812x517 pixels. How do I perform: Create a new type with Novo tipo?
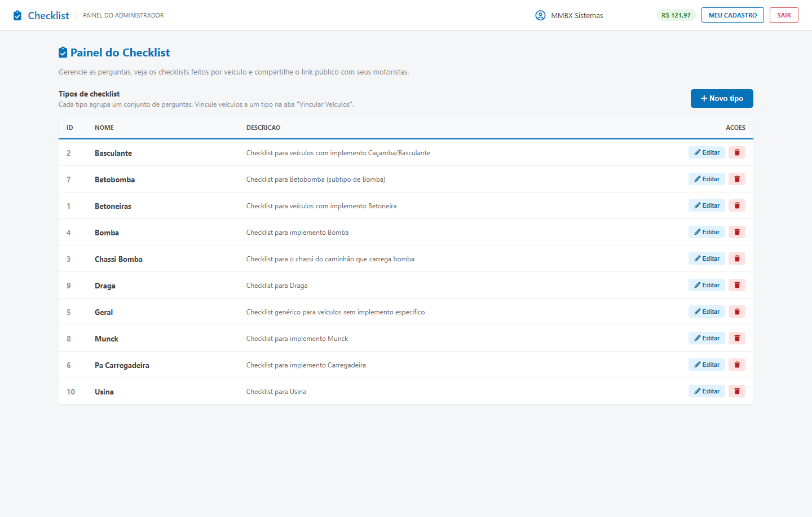[722, 98]
